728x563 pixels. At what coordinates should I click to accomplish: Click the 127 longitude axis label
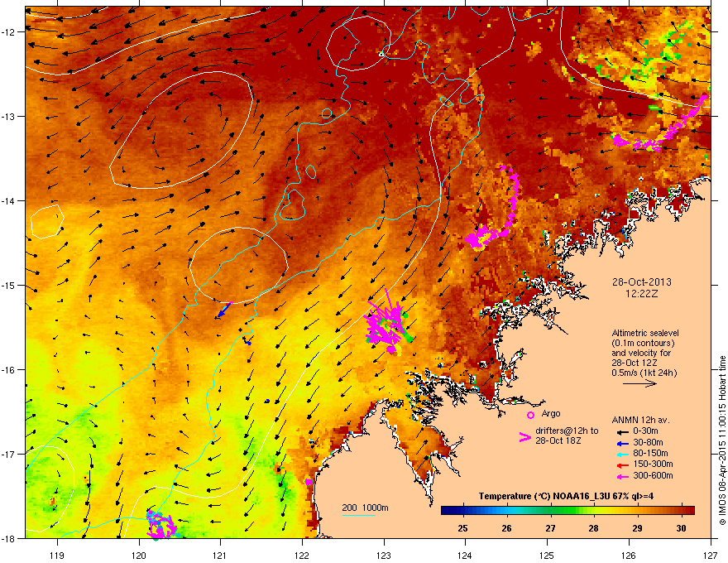[x=711, y=555]
